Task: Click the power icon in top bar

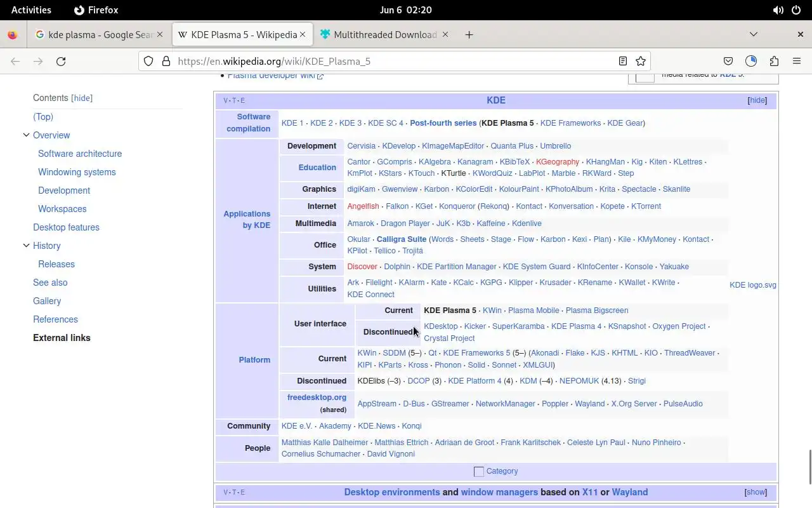Action: (x=796, y=10)
